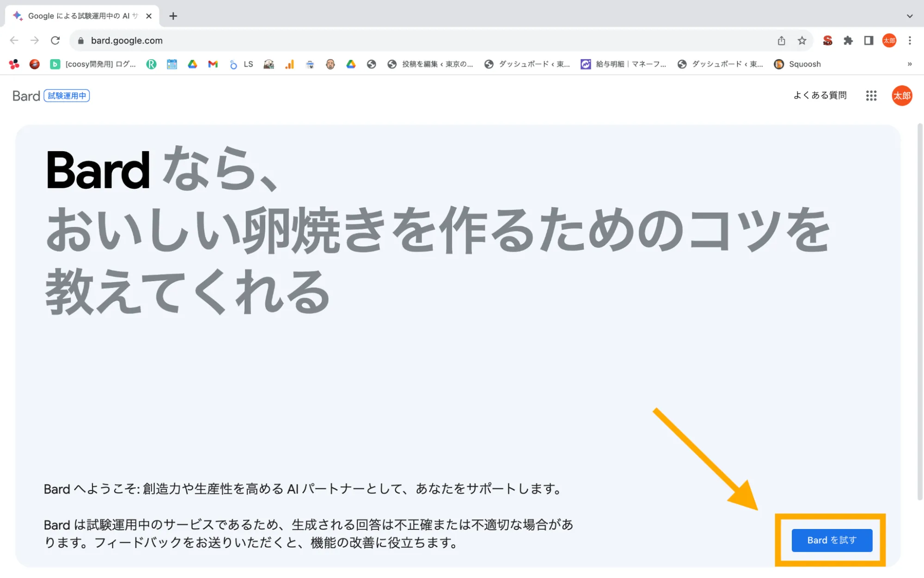
Task: Open the Chrome Web Store bookmark icon
Action: [310, 64]
